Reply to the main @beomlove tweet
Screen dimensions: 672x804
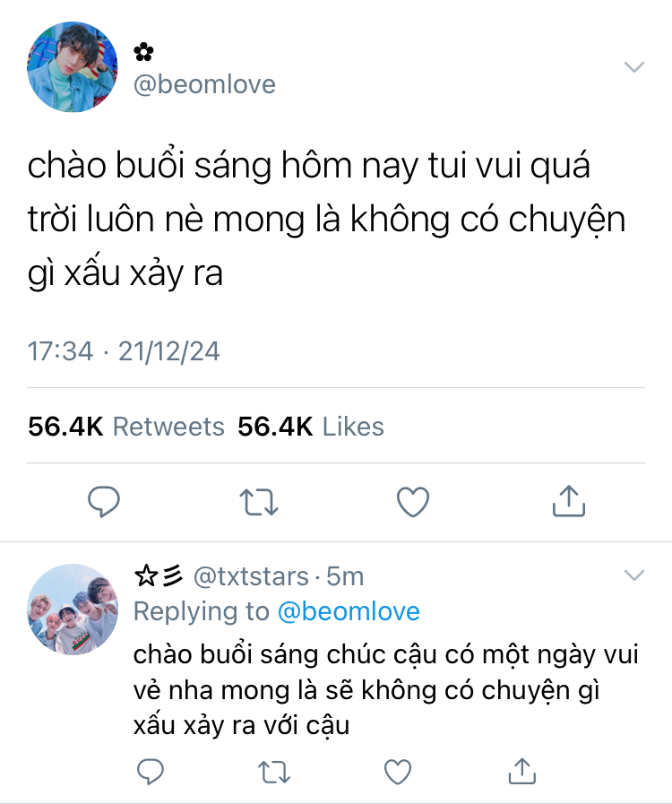[x=104, y=501]
